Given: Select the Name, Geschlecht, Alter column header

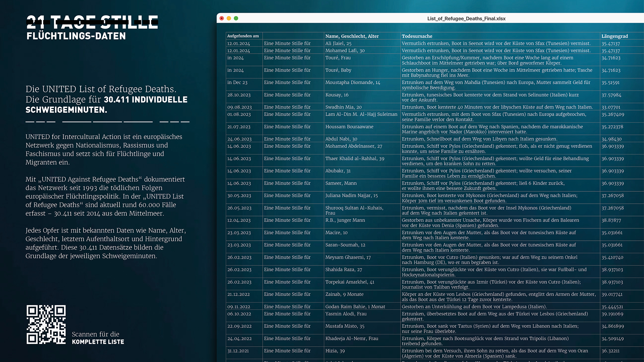Looking at the screenshot, I should coord(352,36).
